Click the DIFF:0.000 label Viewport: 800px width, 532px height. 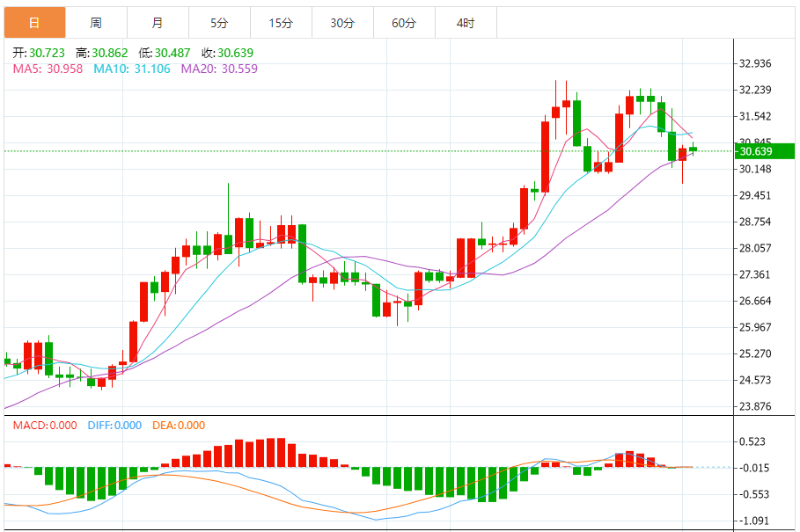point(114,426)
